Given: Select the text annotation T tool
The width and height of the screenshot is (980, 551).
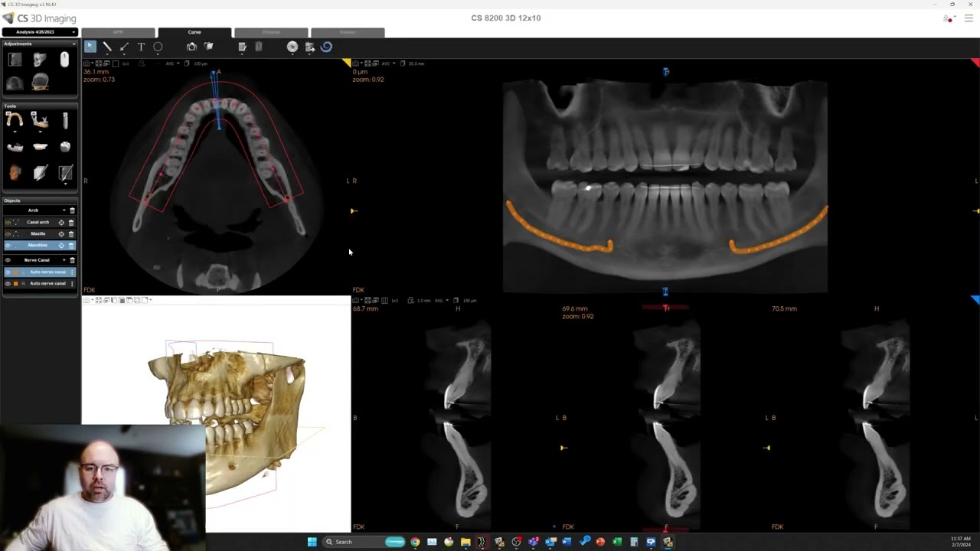Looking at the screenshot, I should (141, 47).
